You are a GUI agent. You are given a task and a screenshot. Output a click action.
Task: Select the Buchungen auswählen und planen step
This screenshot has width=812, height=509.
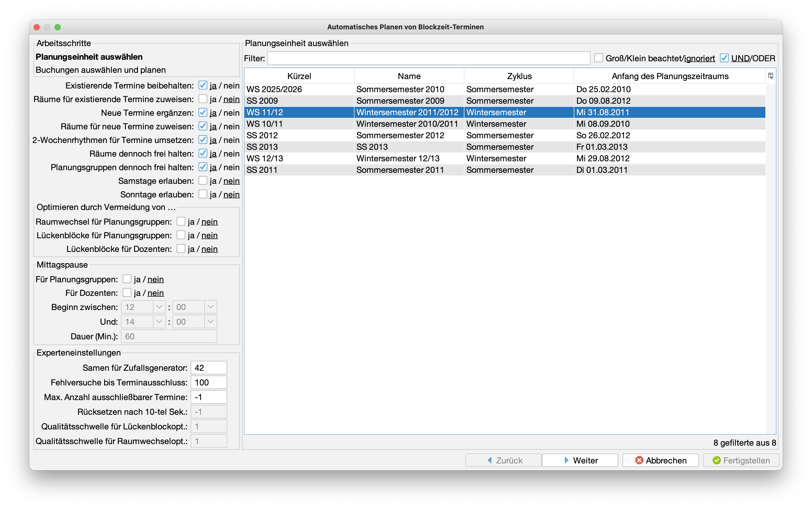(x=101, y=70)
